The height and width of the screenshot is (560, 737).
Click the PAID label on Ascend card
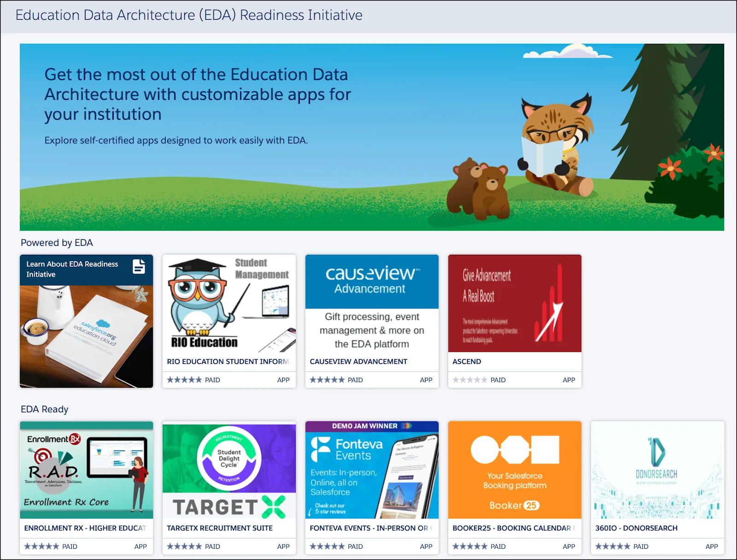(x=498, y=380)
